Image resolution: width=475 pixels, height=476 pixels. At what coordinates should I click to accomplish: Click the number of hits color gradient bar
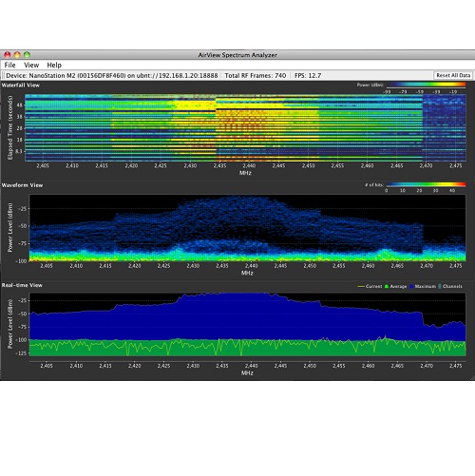point(426,184)
